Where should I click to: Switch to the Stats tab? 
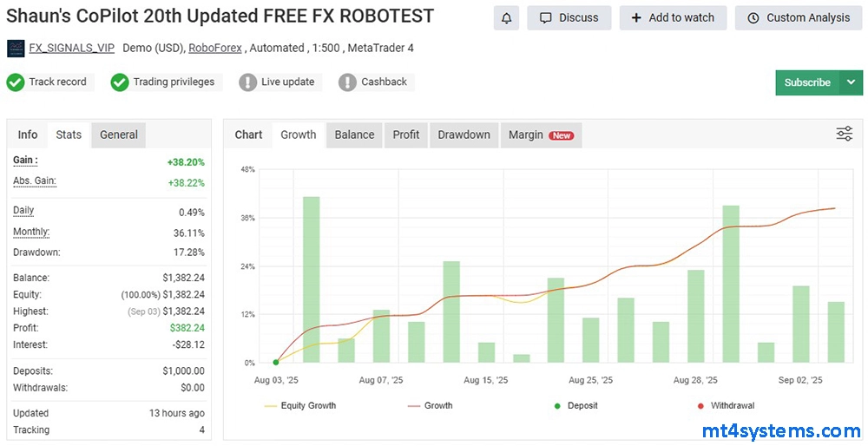[69, 134]
